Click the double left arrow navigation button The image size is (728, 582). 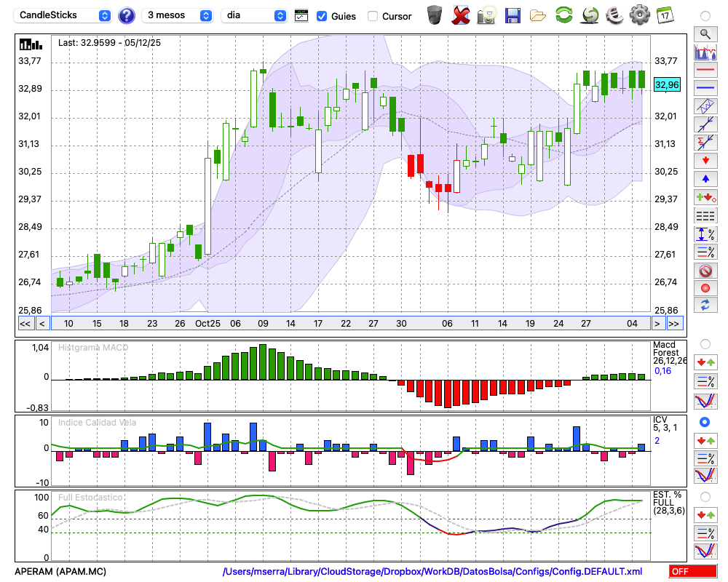(25, 324)
